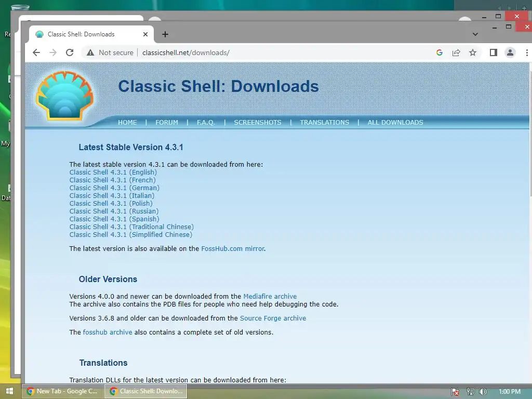Open the volume speaker tray icon
This screenshot has width=532, height=399.
[x=483, y=392]
